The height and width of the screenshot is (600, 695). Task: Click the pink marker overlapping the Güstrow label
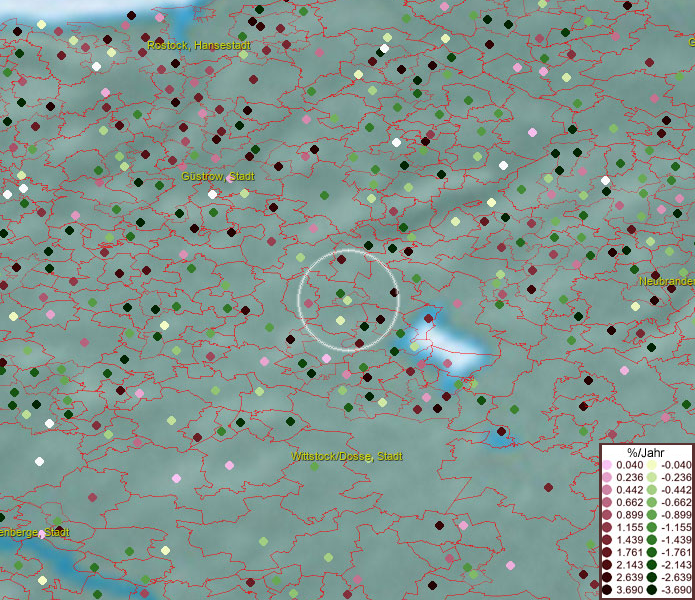pos(230,178)
